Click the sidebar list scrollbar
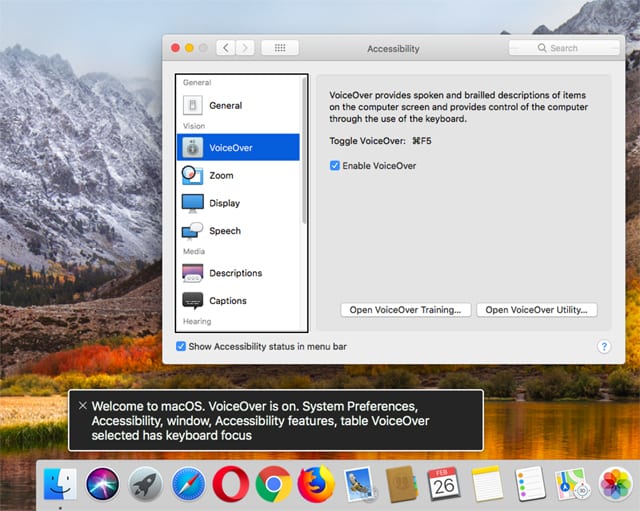640x511 pixels. [304, 151]
